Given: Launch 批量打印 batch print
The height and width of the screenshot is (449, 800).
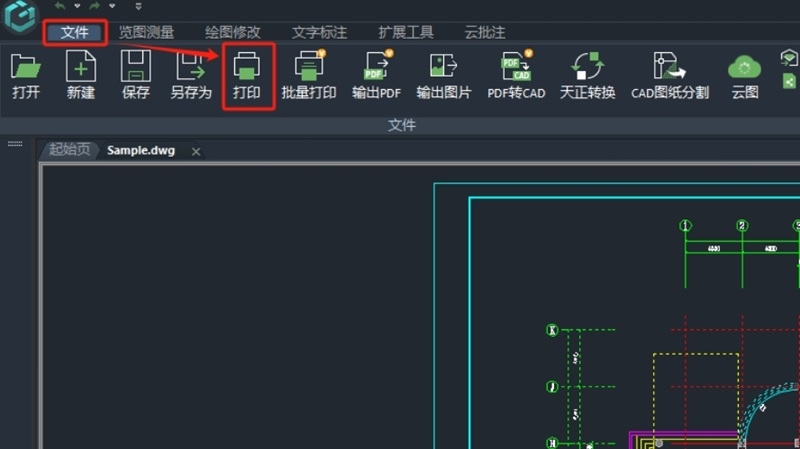Looking at the screenshot, I should pos(309,76).
